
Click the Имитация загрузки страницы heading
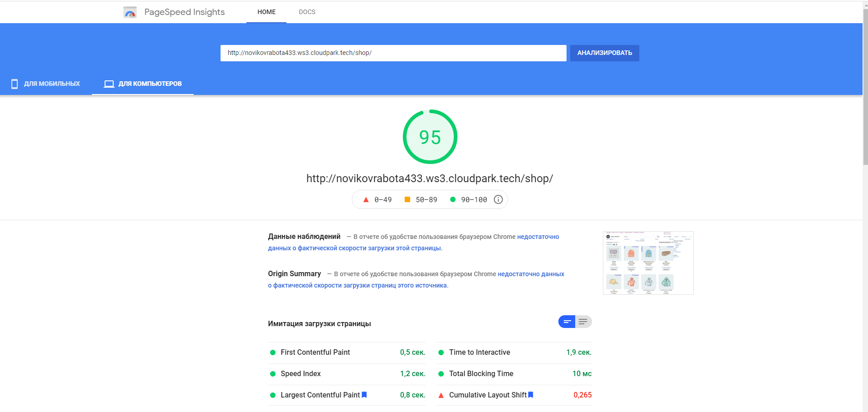[x=320, y=324]
